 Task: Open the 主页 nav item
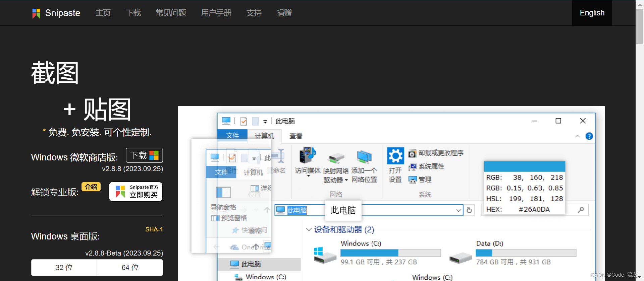(x=103, y=13)
